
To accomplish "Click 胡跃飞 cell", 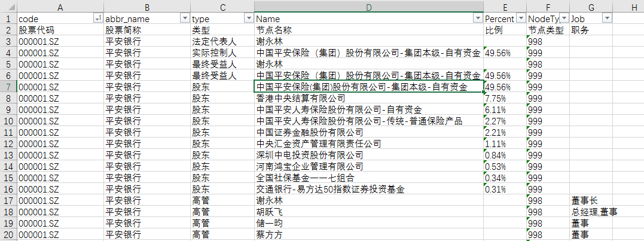I will (x=369, y=212).
